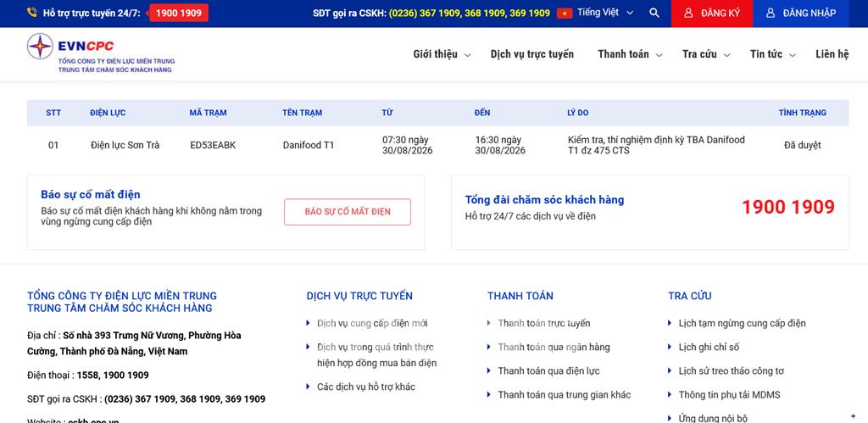The image size is (868, 423).
Task: Open Lịch tạm ngừng cung cấp điện link
Action: (742, 323)
